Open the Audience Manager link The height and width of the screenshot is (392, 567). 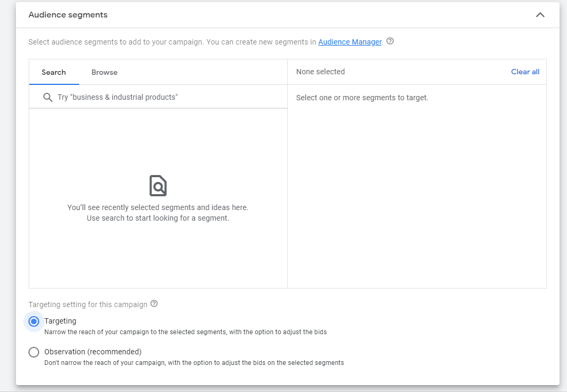click(x=350, y=42)
